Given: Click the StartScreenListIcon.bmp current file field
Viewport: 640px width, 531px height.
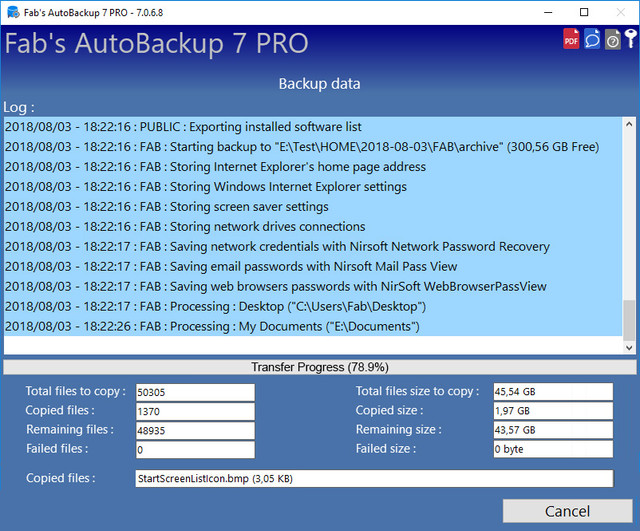Looking at the screenshot, I should coord(374,478).
